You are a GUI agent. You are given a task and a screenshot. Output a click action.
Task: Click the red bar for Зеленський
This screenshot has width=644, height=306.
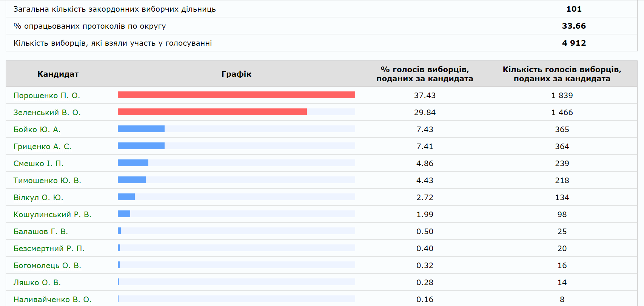(x=212, y=112)
